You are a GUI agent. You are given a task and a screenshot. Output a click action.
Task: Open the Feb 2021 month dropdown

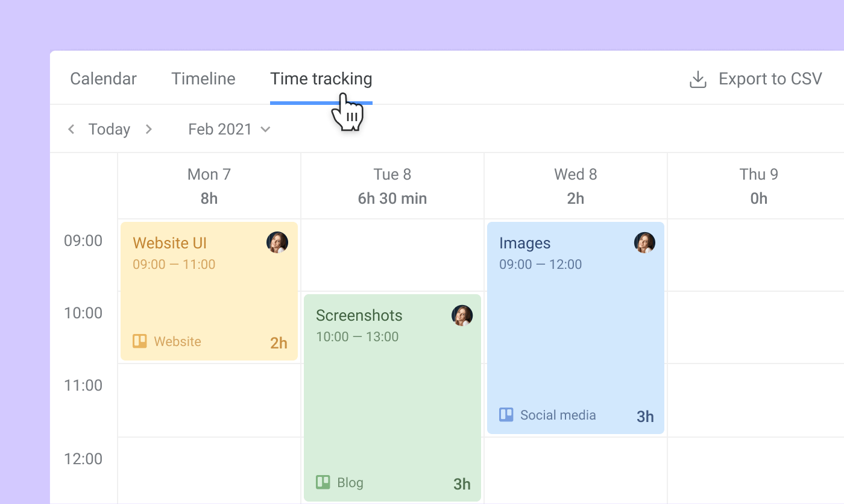point(265,128)
